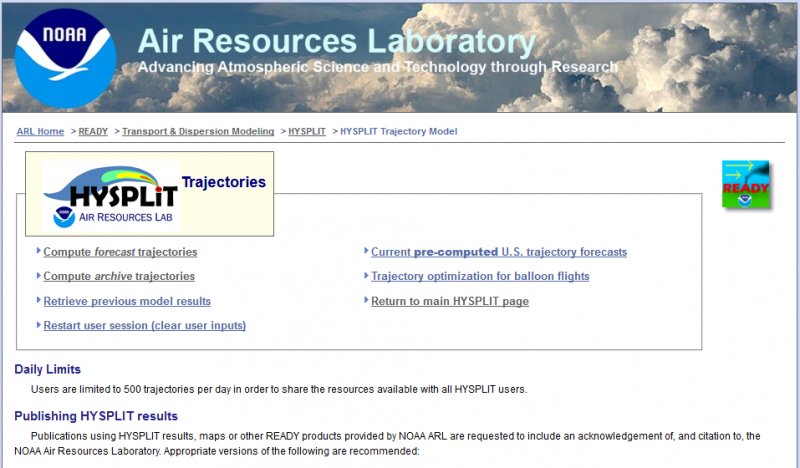
Task: Open Compute archive trajectories
Action: pyautogui.click(x=119, y=276)
